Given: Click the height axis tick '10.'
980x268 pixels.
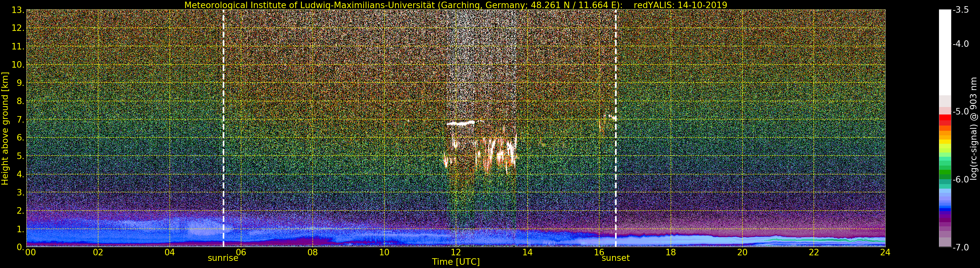Looking at the screenshot, I should [18, 65].
